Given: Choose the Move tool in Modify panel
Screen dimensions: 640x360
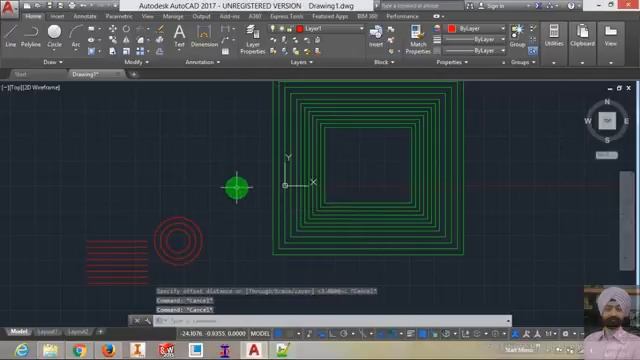Looking at the screenshot, I should tap(112, 29).
